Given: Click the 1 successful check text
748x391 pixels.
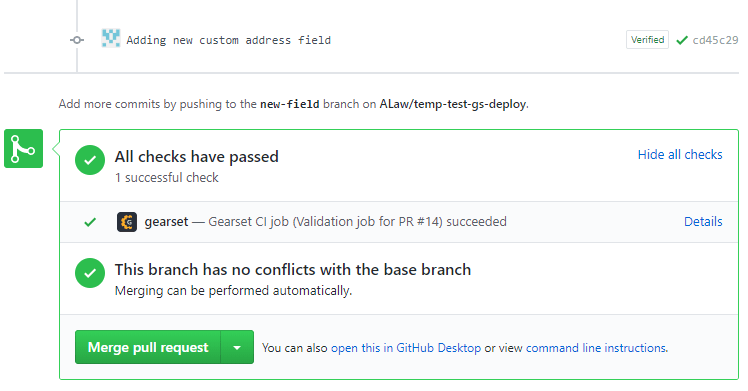Looking at the screenshot, I should coord(166,177).
